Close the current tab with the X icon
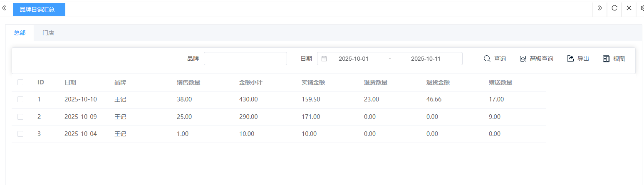 629,8
